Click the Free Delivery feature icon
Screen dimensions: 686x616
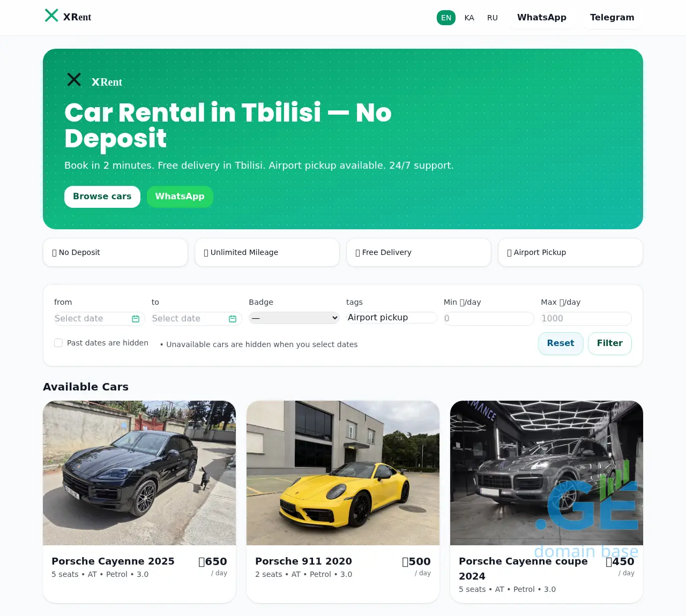357,253
